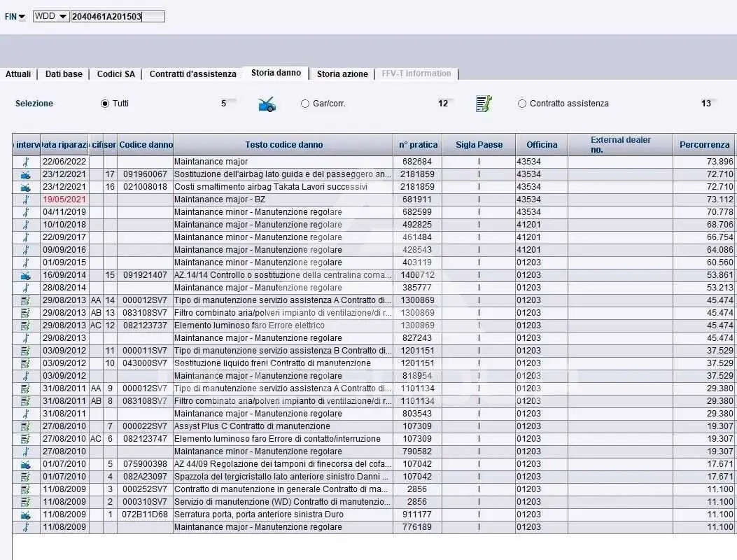Screen dimensions: 737x560
Task: Click the Sigla Paese column header
Action: [x=479, y=145]
